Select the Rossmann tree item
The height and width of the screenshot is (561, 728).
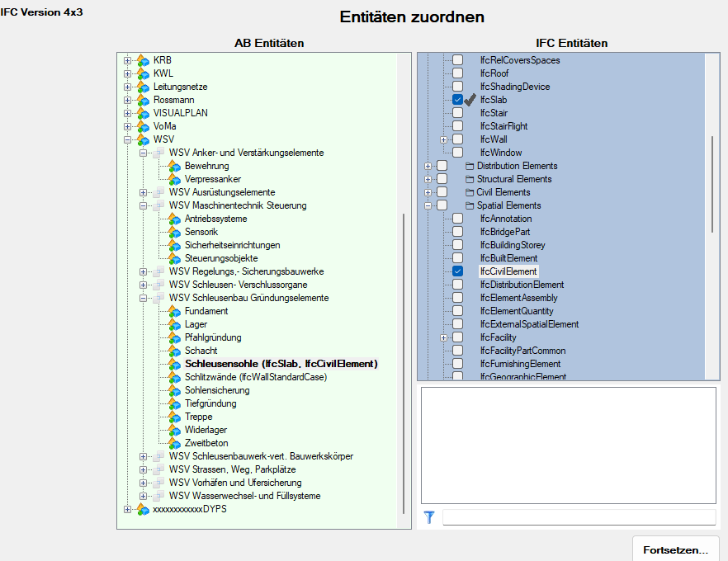174,100
